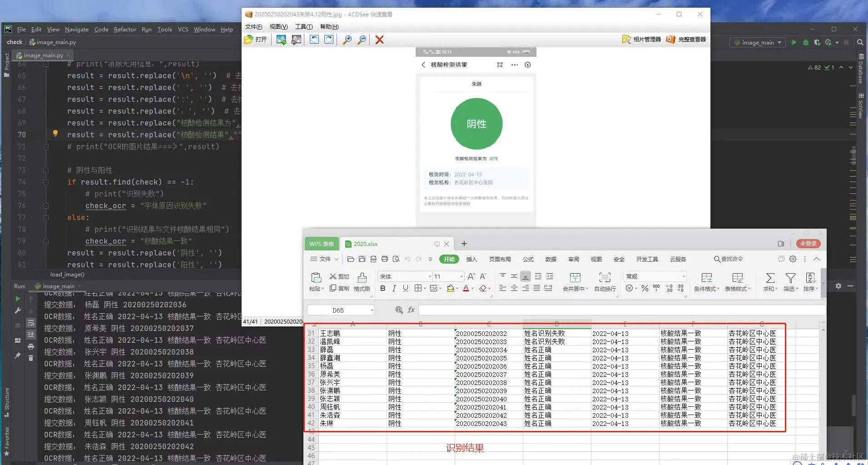
Task: Start debugging with the bug icon in PyCharm
Action: pyautogui.click(x=806, y=42)
